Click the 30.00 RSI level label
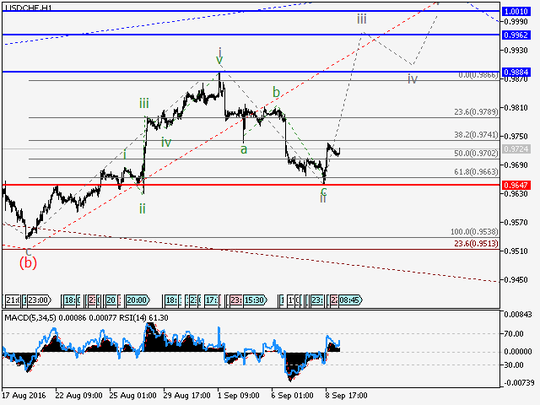Screen dimensions: 540x405 click(x=514, y=365)
